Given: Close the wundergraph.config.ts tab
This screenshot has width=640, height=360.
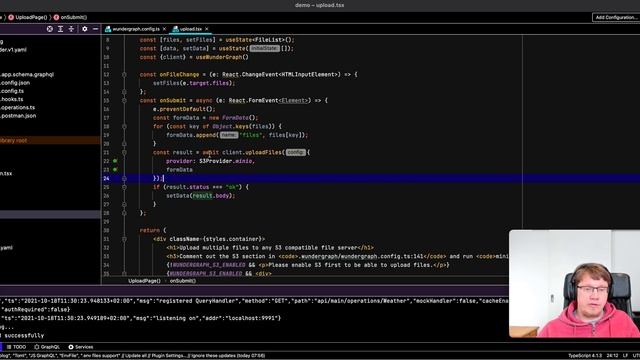Looking at the screenshot, I should pyautogui.click(x=164, y=29).
